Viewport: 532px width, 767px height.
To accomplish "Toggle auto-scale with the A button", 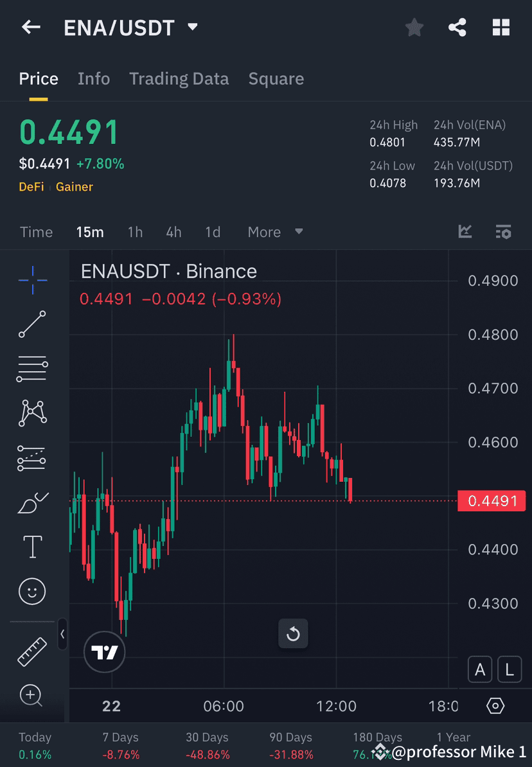I will pyautogui.click(x=480, y=669).
